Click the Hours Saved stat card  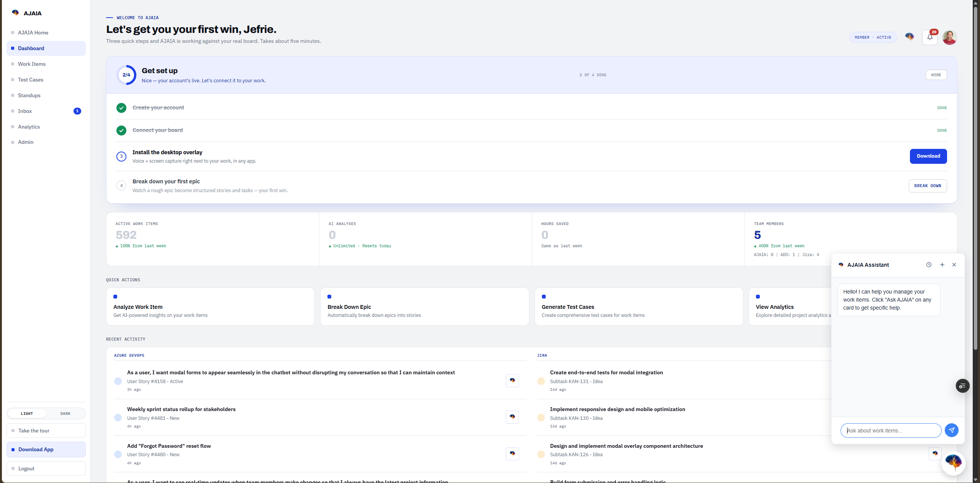point(638,239)
